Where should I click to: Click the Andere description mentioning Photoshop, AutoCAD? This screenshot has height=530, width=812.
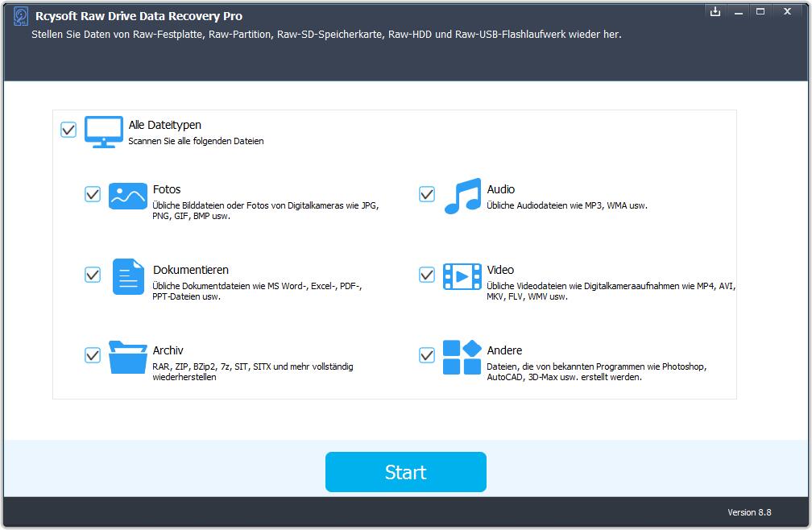click(x=597, y=371)
